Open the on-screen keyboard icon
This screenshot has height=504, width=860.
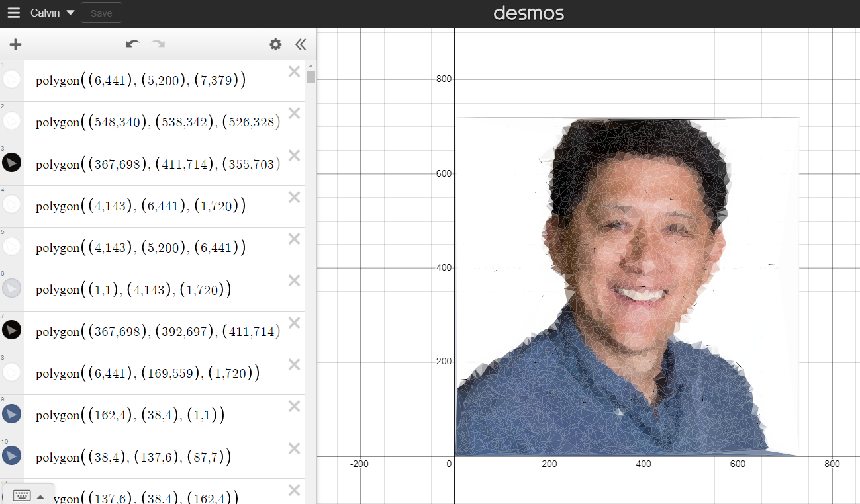pyautogui.click(x=21, y=495)
